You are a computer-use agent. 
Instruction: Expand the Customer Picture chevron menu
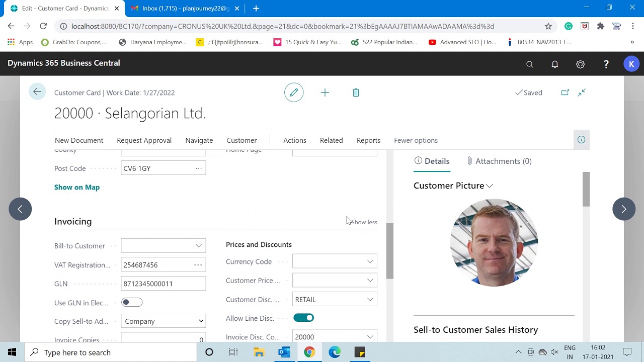pyautogui.click(x=490, y=186)
